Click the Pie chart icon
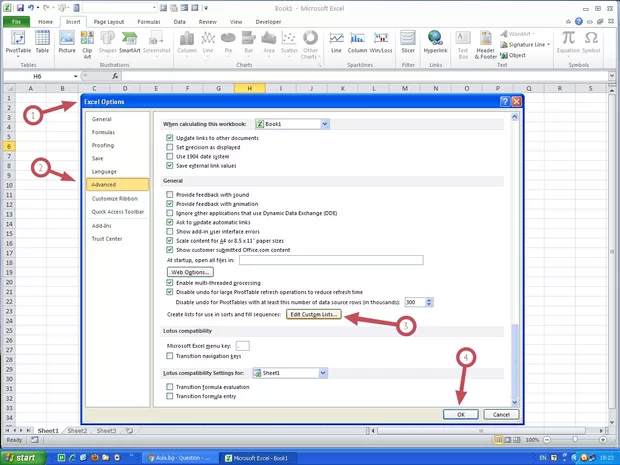620x465 pixels. [231, 40]
